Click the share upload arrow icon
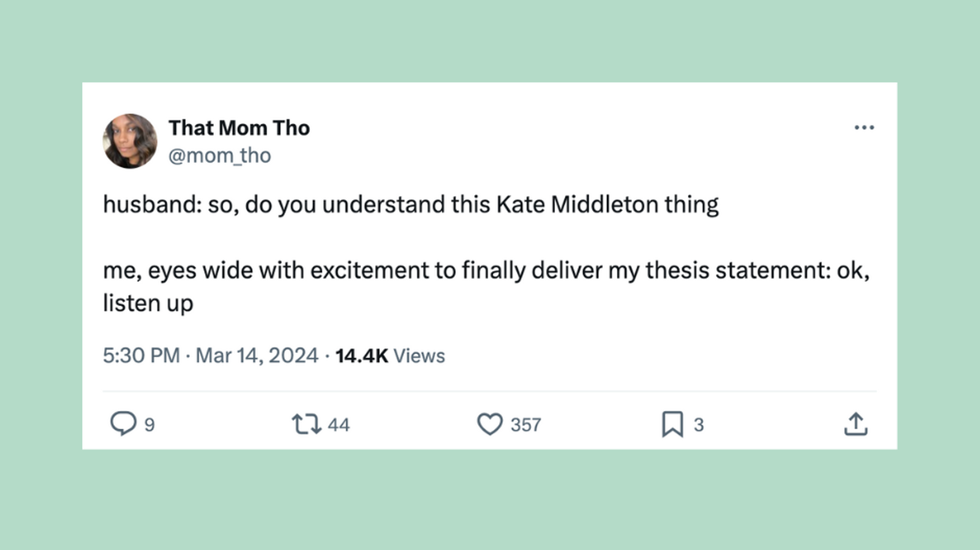 point(855,424)
